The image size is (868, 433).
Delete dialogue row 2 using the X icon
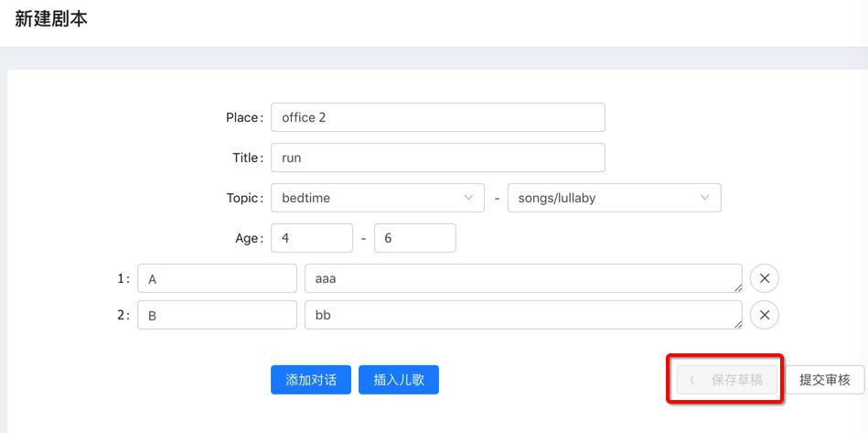pyautogui.click(x=765, y=315)
